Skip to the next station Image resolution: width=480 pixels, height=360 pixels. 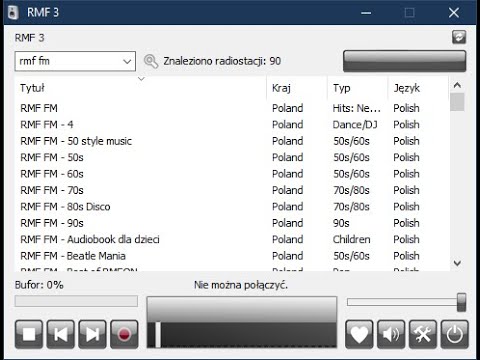92,334
